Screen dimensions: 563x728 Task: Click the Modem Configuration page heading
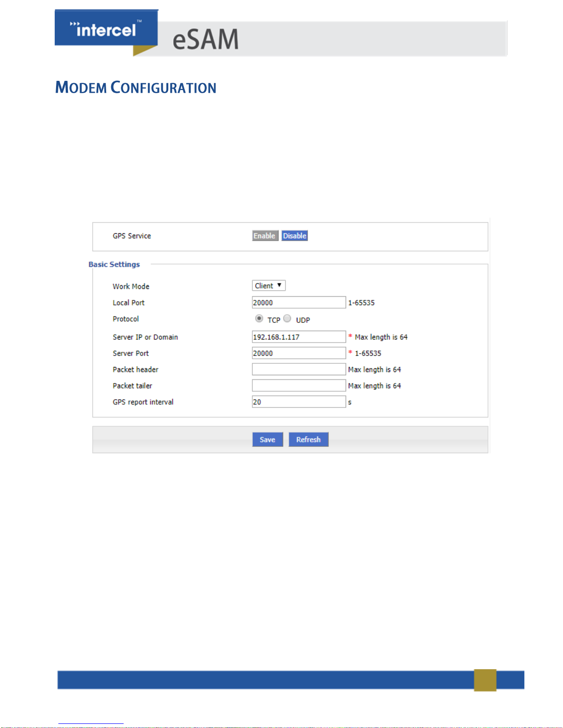[136, 87]
